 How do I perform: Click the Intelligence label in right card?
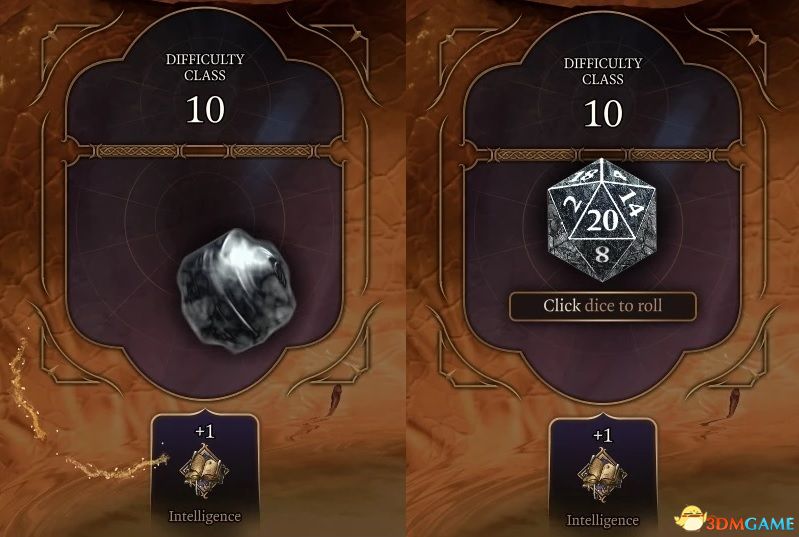(x=602, y=520)
